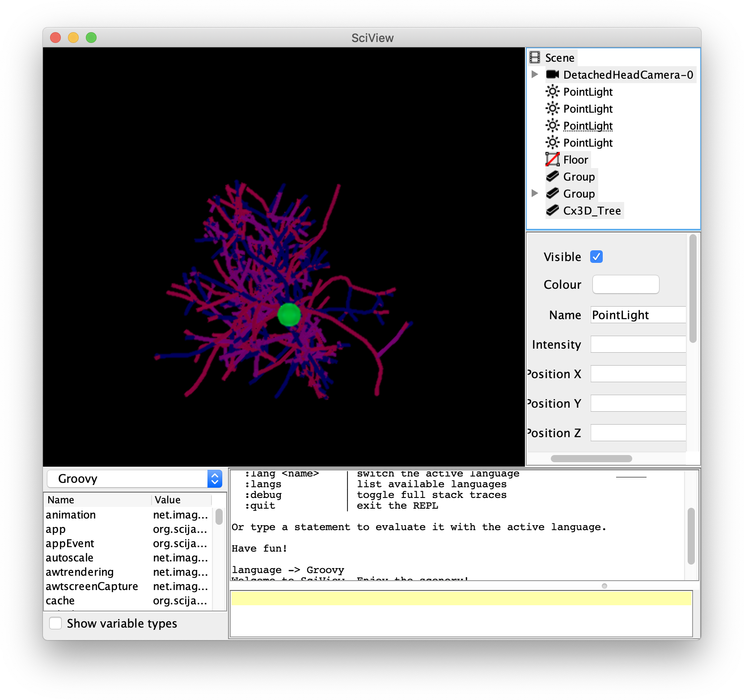Click the yellow minimize window button
744x700 pixels.
click(x=73, y=38)
